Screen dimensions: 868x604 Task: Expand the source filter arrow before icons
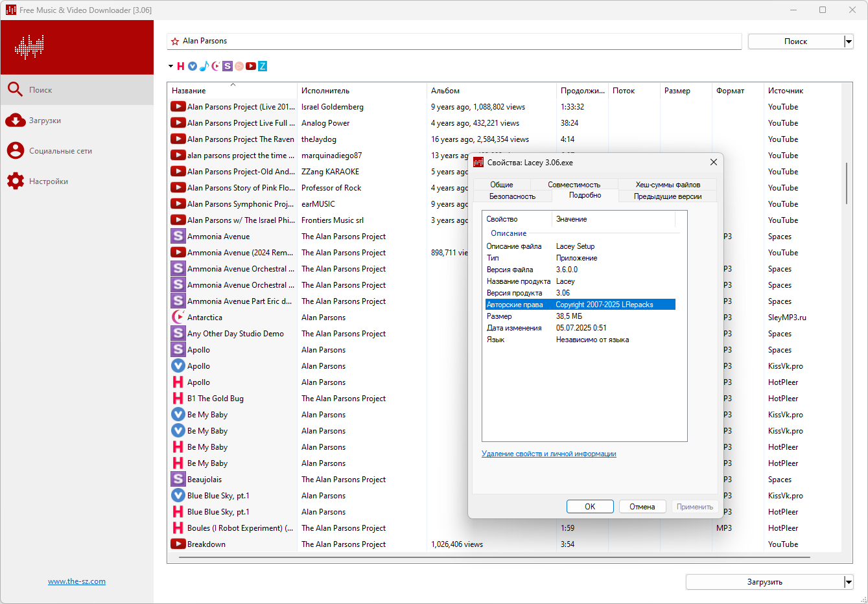tap(170, 66)
